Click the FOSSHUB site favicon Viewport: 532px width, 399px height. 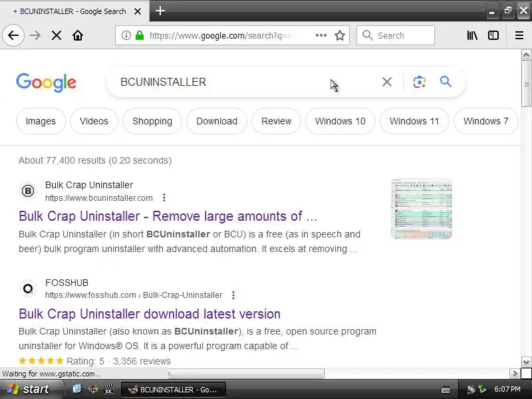coord(28,289)
